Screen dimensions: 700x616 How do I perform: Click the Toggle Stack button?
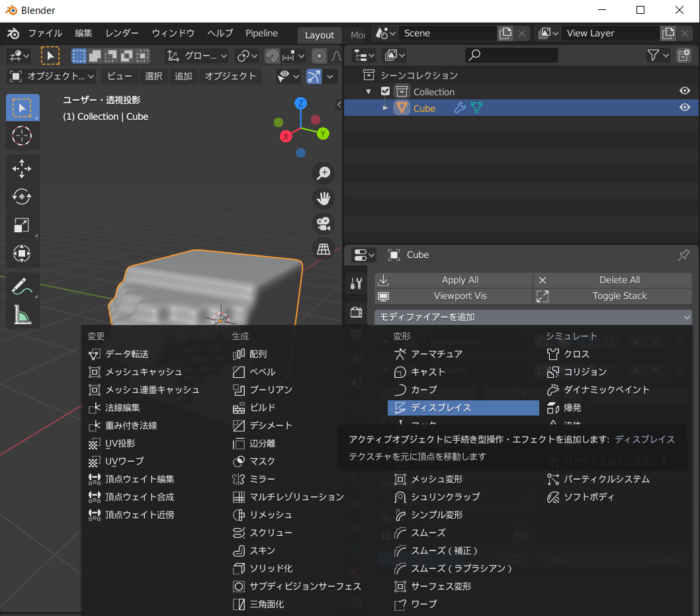click(613, 296)
